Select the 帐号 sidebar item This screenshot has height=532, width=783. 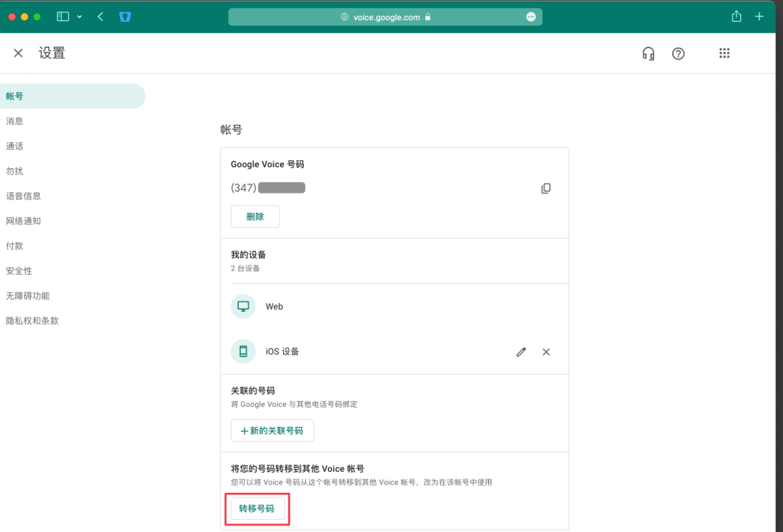[72, 96]
